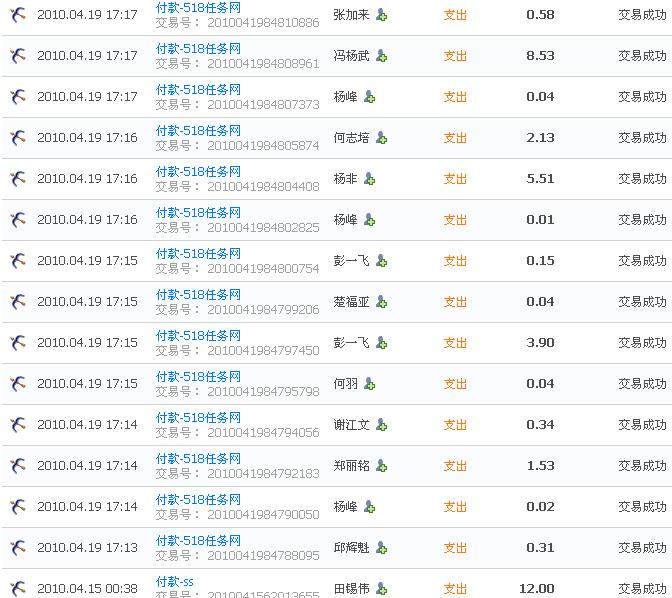Click the transaction type icon for the 8.53 payment row
This screenshot has height=598, width=672.
point(18,56)
